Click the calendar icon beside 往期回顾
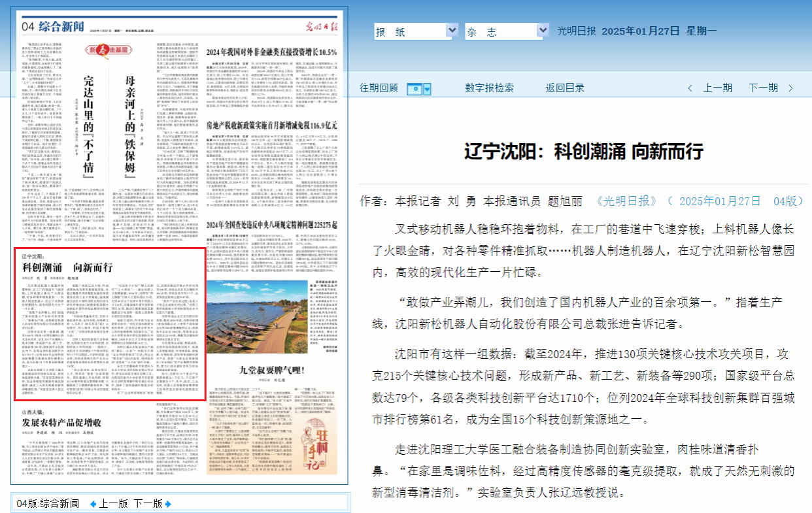This screenshot has height=513, width=812. point(414,88)
